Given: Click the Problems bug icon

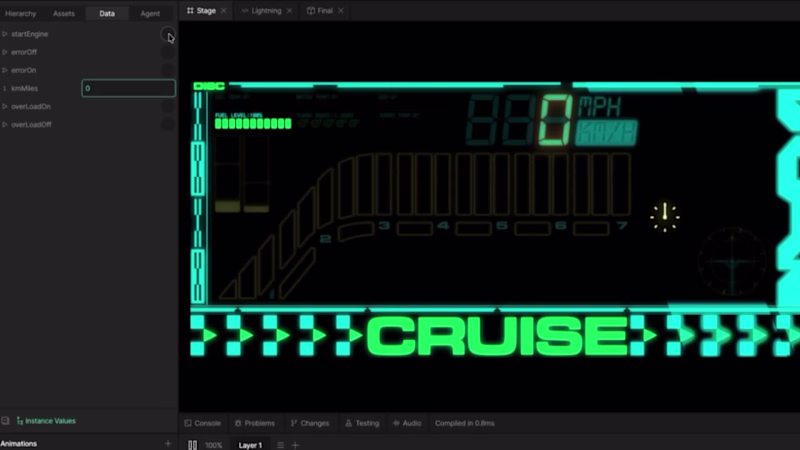Looking at the screenshot, I should 238,423.
